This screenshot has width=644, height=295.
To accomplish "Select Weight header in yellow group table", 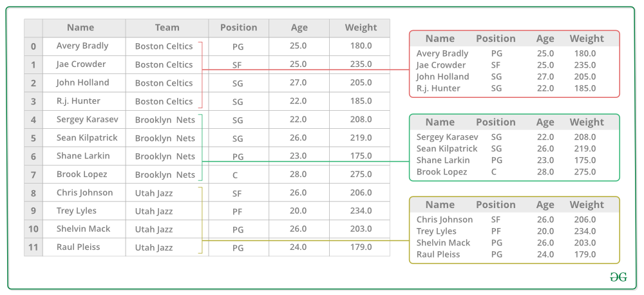I will point(587,205).
